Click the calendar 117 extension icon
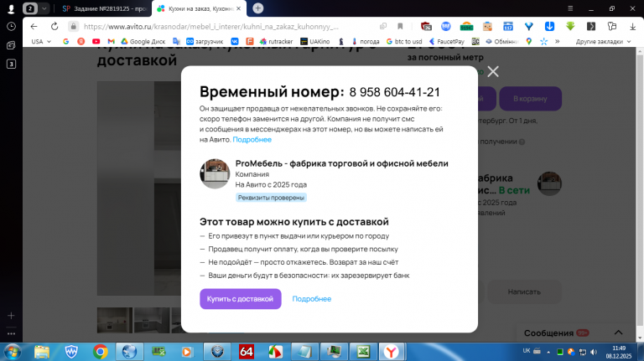The width and height of the screenshot is (644, 361). tap(508, 27)
